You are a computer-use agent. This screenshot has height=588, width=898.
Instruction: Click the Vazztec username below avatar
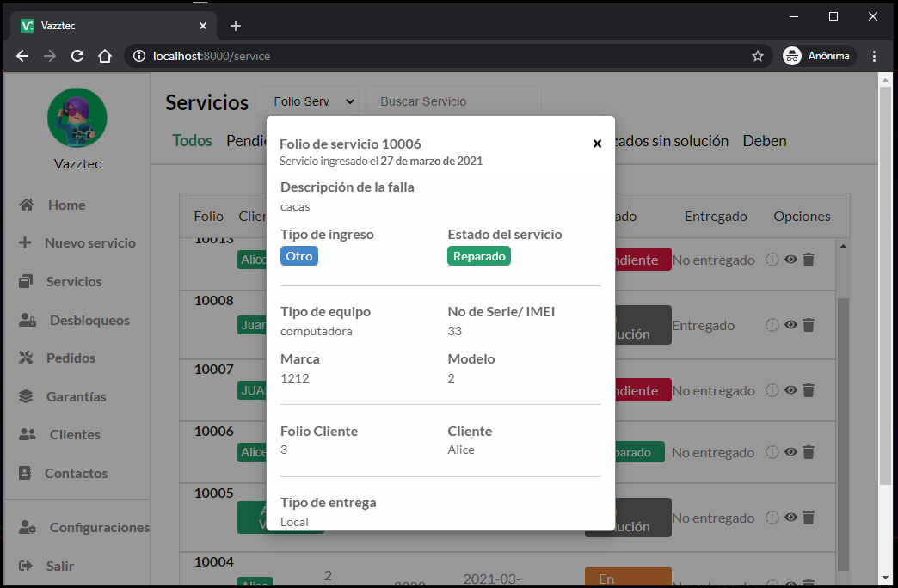click(77, 163)
